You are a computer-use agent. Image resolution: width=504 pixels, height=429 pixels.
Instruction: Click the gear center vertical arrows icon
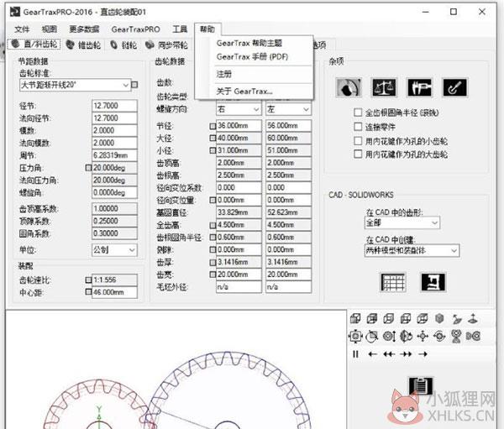(389, 337)
